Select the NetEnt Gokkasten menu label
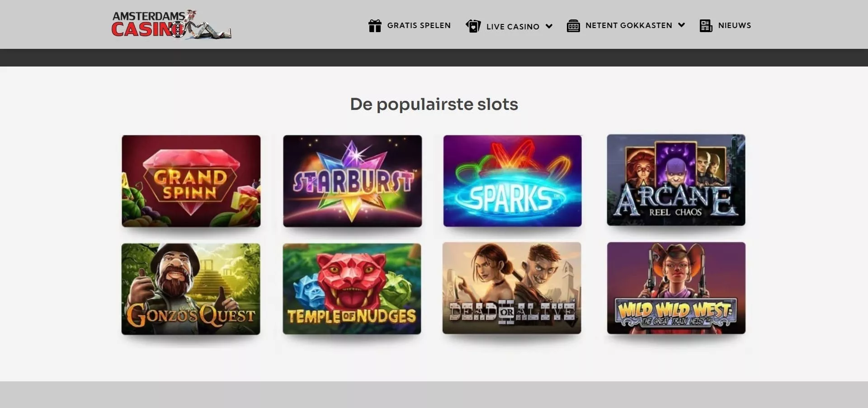This screenshot has width=868, height=408. click(x=629, y=25)
